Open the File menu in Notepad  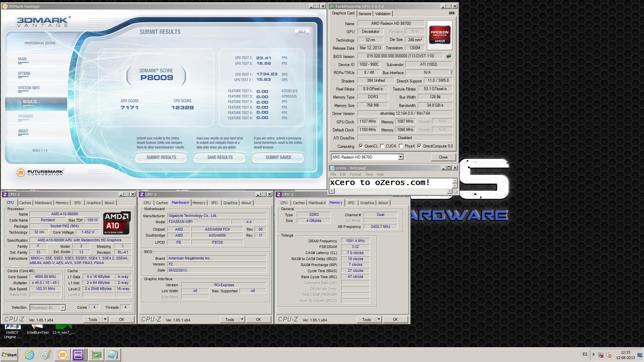333,174
